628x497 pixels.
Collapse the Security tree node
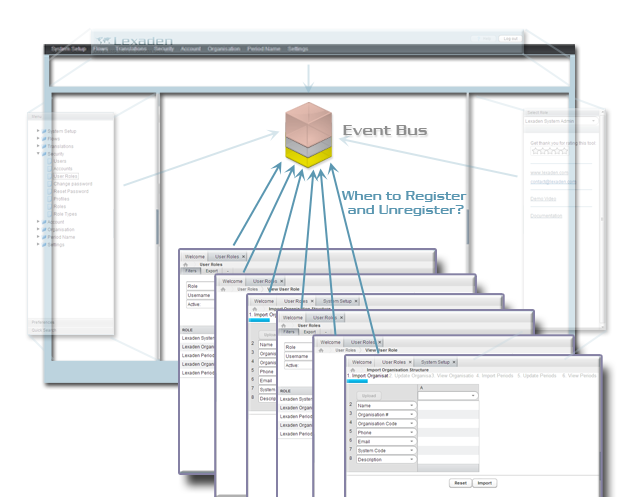point(38,154)
